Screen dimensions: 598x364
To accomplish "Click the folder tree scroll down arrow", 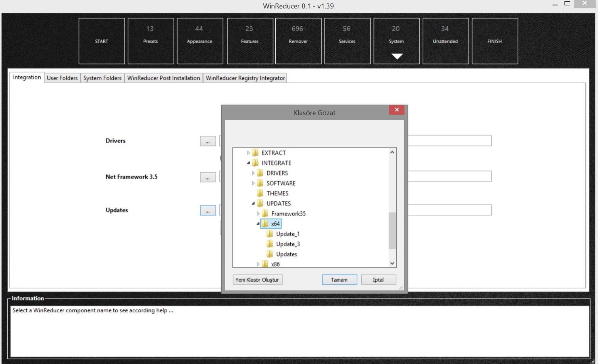I will pyautogui.click(x=392, y=263).
